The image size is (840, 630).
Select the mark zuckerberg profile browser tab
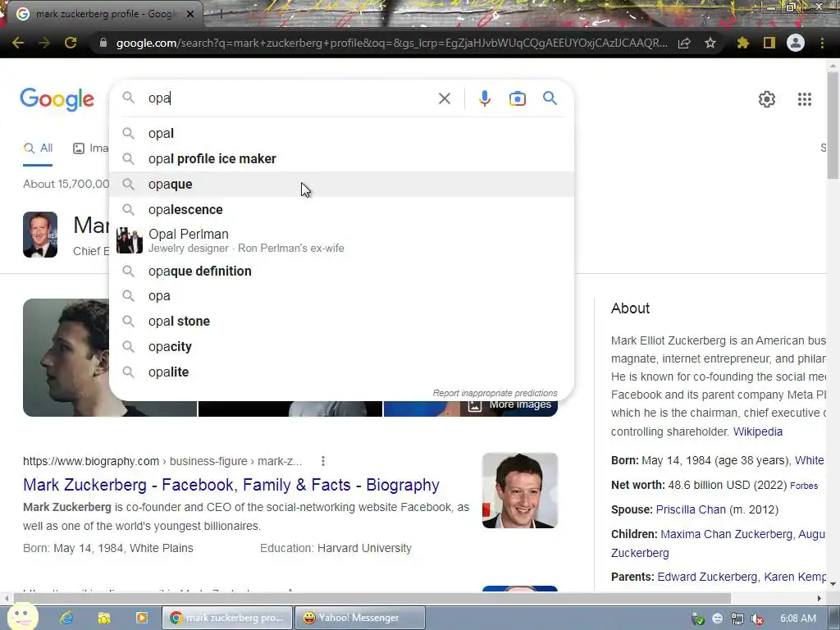106,14
